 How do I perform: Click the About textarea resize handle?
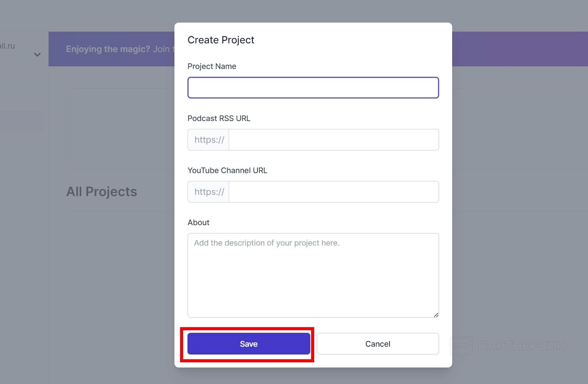[x=436, y=315]
